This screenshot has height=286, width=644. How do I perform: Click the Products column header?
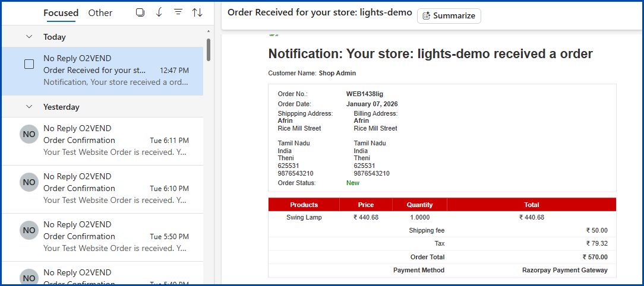[x=304, y=204]
